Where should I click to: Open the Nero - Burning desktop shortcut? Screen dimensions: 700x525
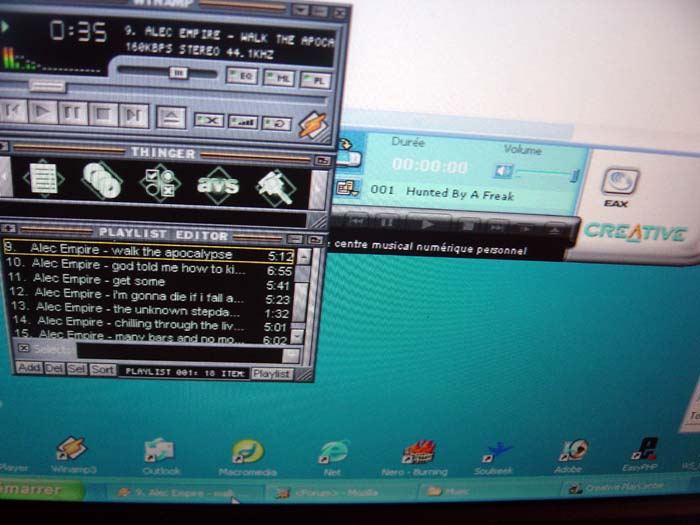coord(416,458)
